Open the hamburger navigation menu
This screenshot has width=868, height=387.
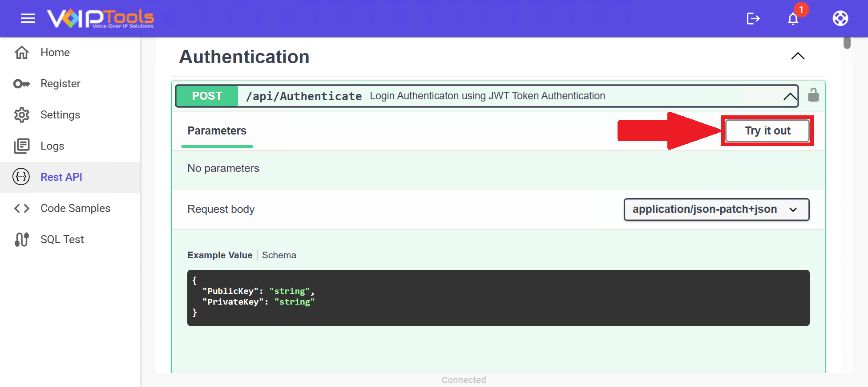click(x=28, y=18)
